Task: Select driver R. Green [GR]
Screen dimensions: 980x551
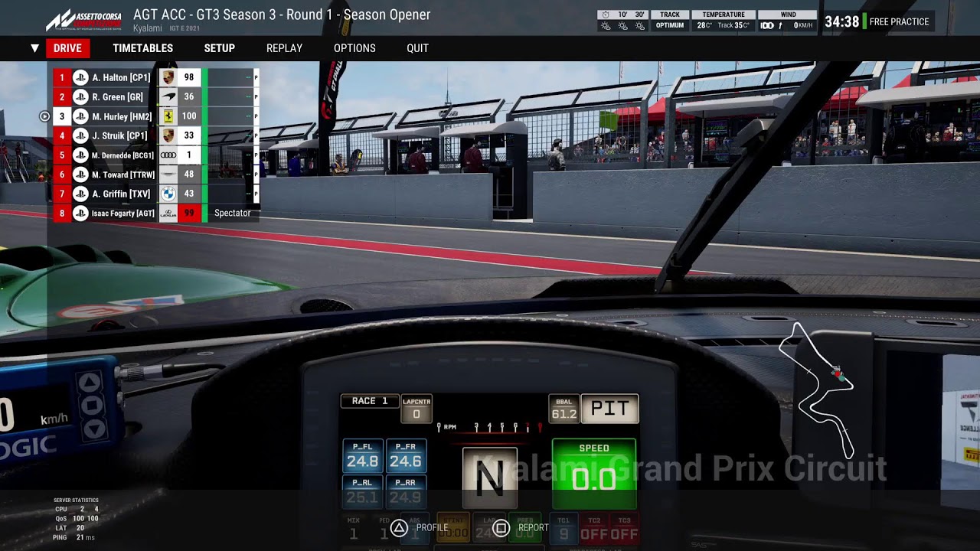Action: [117, 97]
